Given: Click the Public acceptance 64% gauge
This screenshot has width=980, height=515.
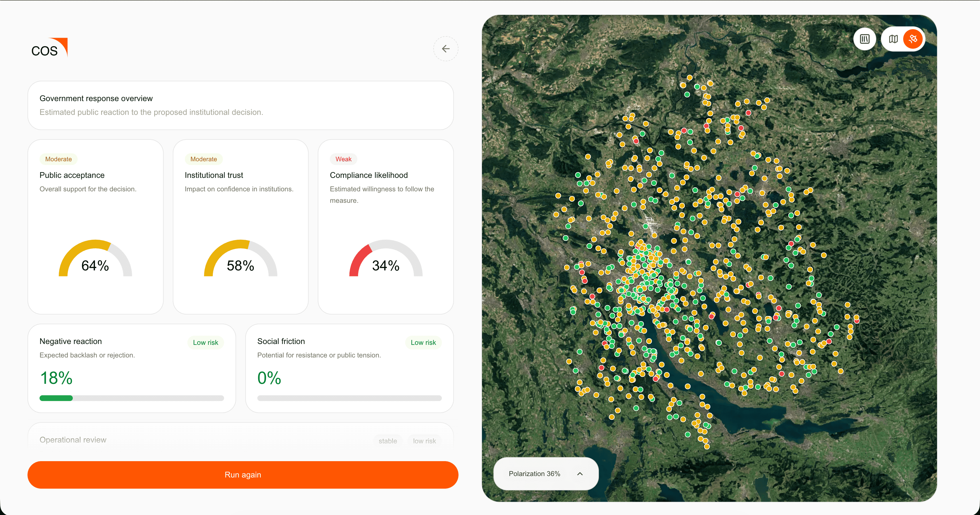Looking at the screenshot, I should 95,259.
